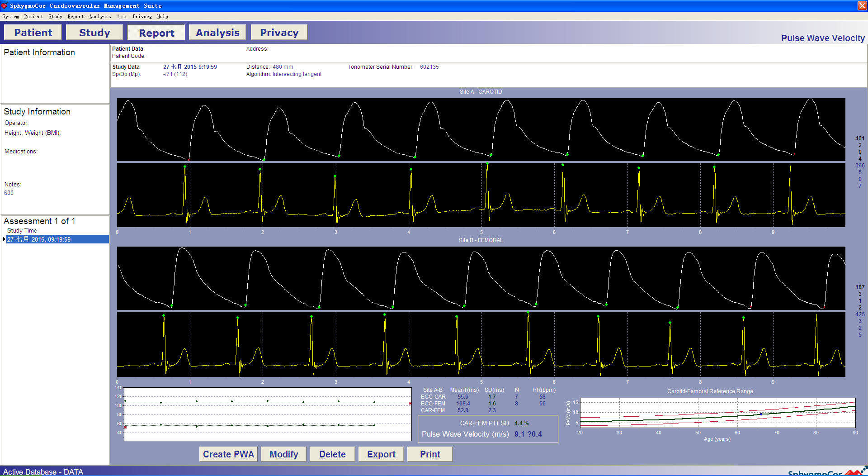Click the SphygmoCor heart app icon
868x476 pixels.
pos(5,5)
